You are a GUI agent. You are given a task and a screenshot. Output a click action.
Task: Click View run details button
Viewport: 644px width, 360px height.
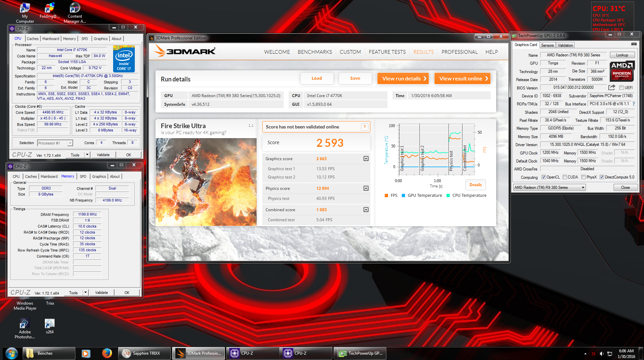coord(403,78)
